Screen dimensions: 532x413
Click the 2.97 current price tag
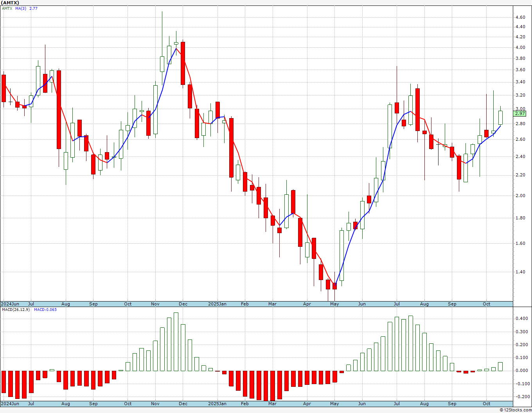pos(520,113)
